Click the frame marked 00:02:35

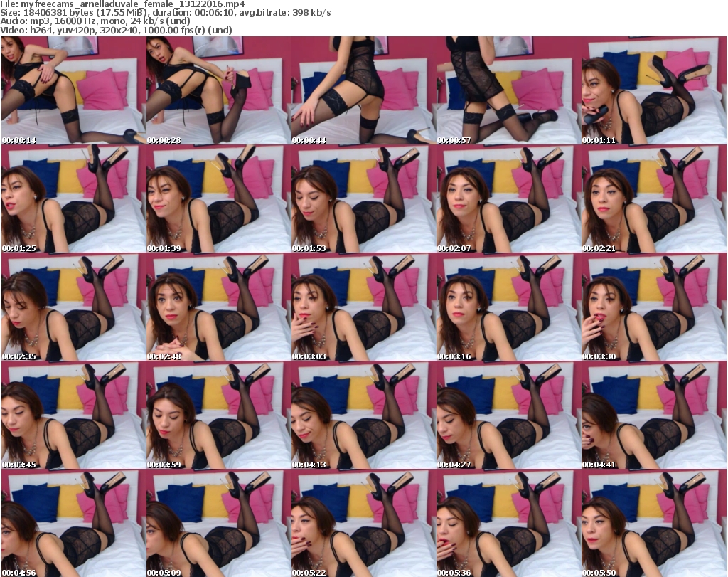73,307
